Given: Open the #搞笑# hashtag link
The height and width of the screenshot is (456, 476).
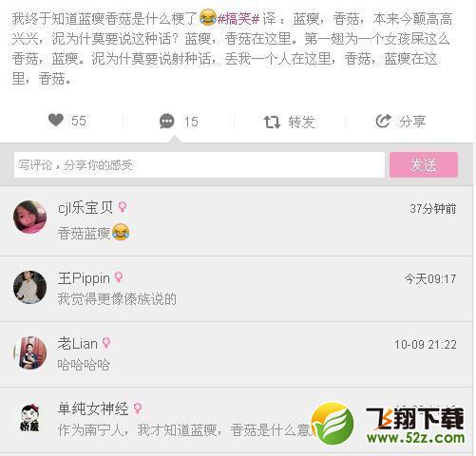Looking at the screenshot, I should 238,19.
